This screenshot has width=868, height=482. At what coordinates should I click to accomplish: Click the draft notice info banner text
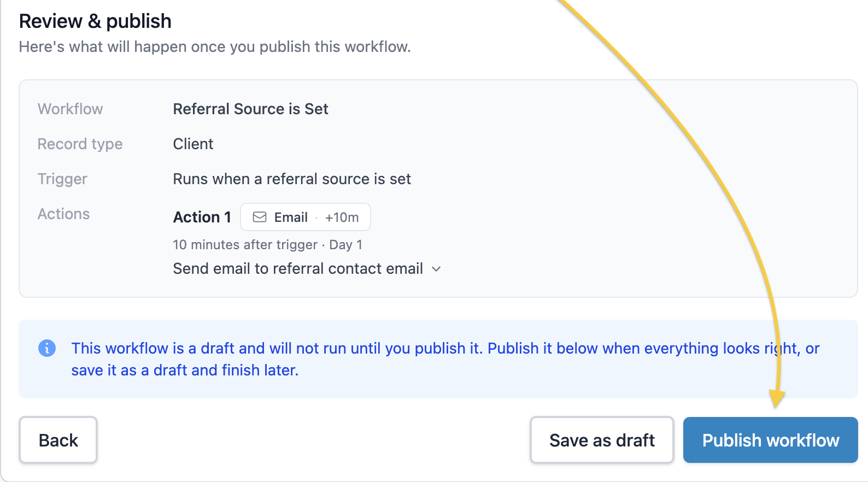pos(445,359)
